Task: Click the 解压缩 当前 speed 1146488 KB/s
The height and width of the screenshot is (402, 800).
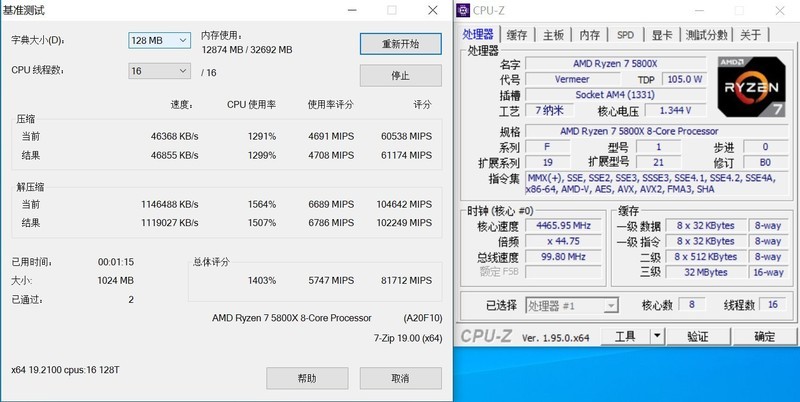Action: 170,204
